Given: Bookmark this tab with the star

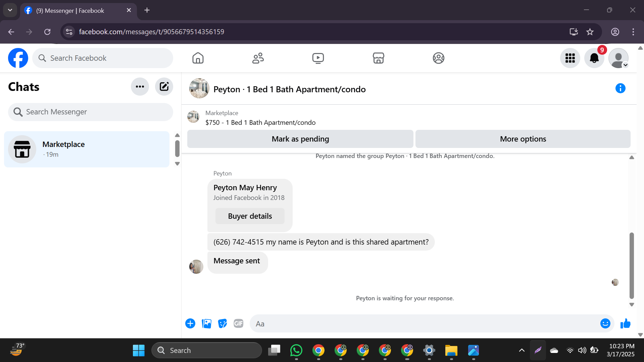Looking at the screenshot, I should point(590,32).
